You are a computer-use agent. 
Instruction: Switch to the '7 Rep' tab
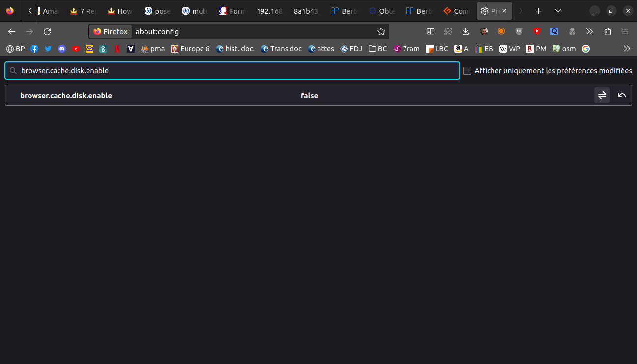(84, 11)
